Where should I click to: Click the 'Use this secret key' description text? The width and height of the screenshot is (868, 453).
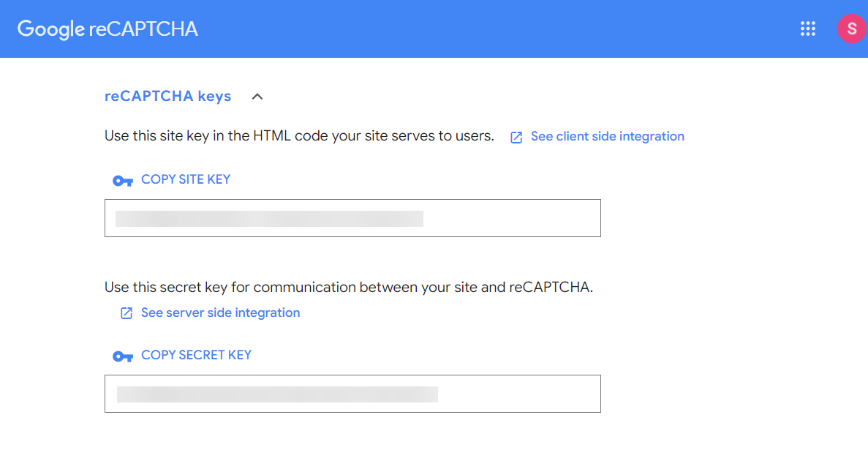[349, 287]
